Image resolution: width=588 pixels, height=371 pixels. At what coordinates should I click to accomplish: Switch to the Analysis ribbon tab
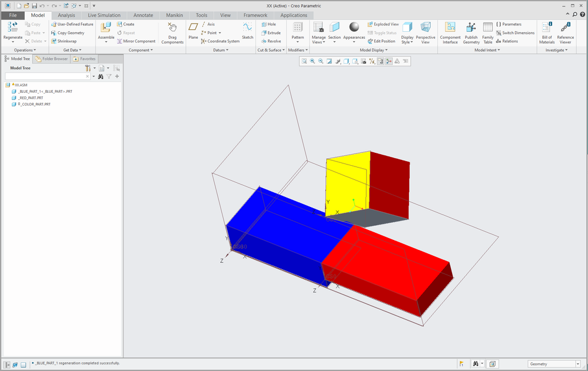66,15
